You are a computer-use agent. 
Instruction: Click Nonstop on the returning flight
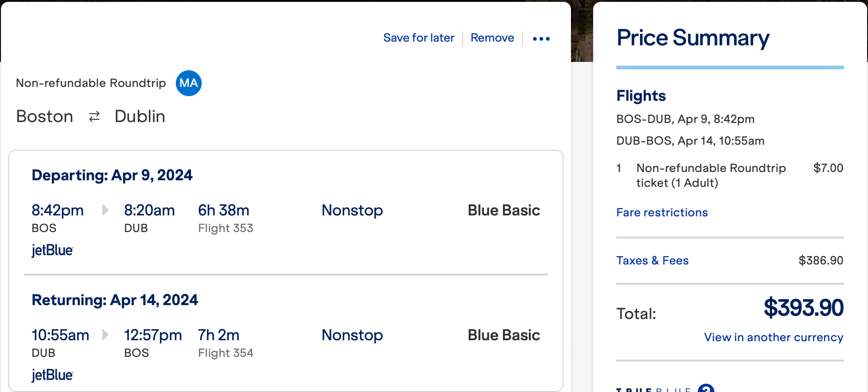pos(352,335)
